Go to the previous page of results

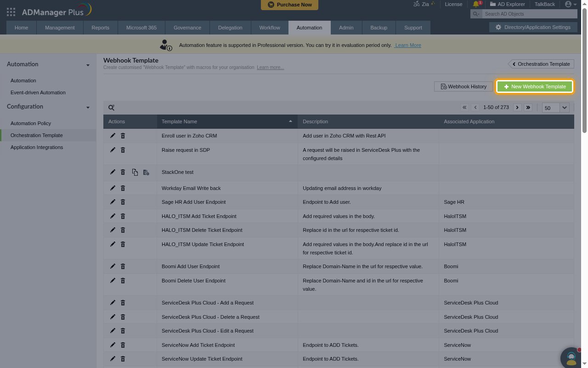click(475, 108)
